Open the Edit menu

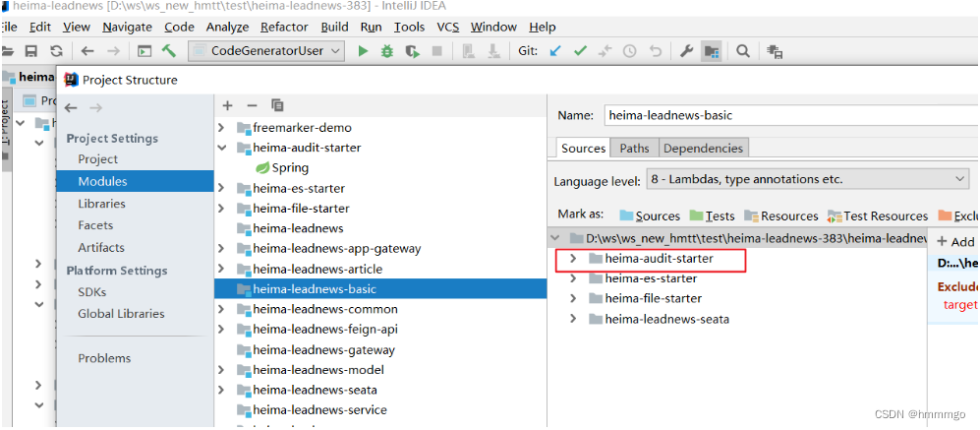40,27
